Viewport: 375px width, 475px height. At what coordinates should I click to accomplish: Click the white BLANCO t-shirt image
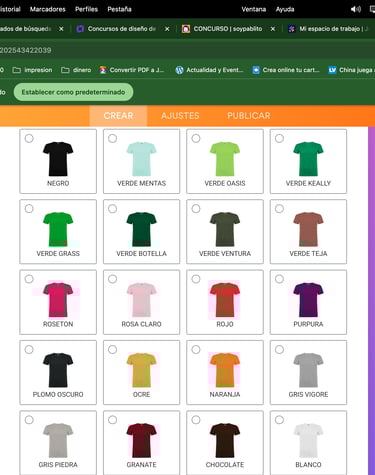308,440
